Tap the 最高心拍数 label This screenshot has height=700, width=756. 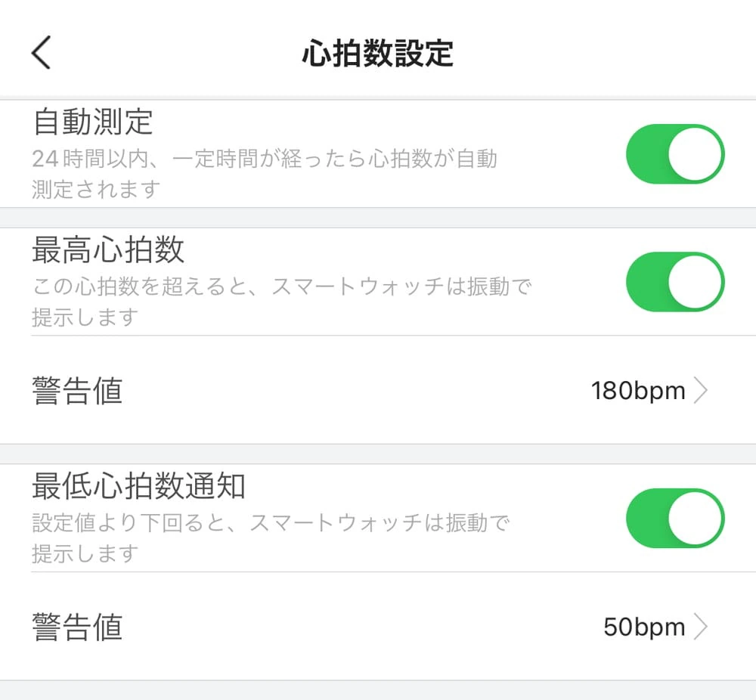coord(108,249)
